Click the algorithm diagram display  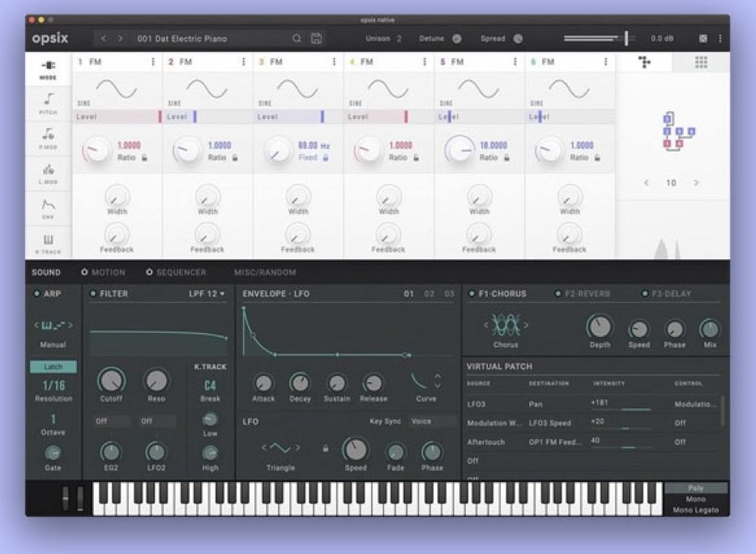679,131
